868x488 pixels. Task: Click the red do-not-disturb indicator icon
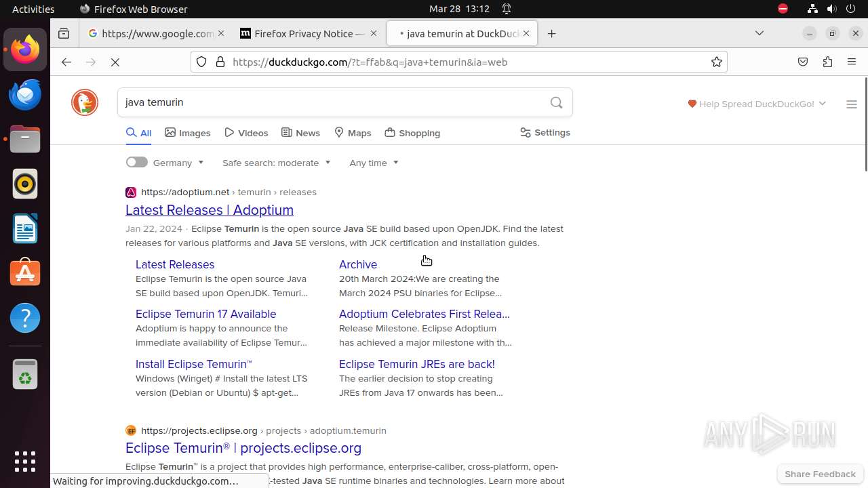(783, 9)
